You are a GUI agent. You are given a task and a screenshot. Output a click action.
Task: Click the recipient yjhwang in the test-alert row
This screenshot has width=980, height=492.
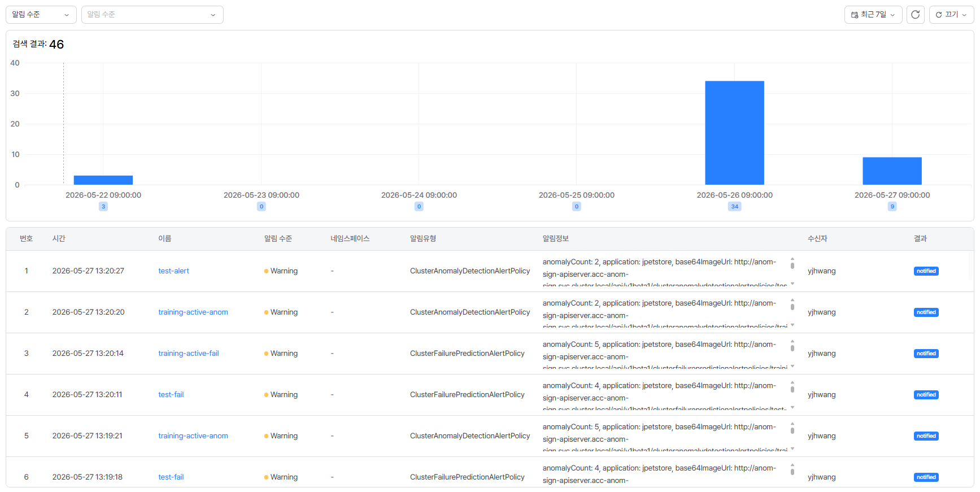coord(821,271)
